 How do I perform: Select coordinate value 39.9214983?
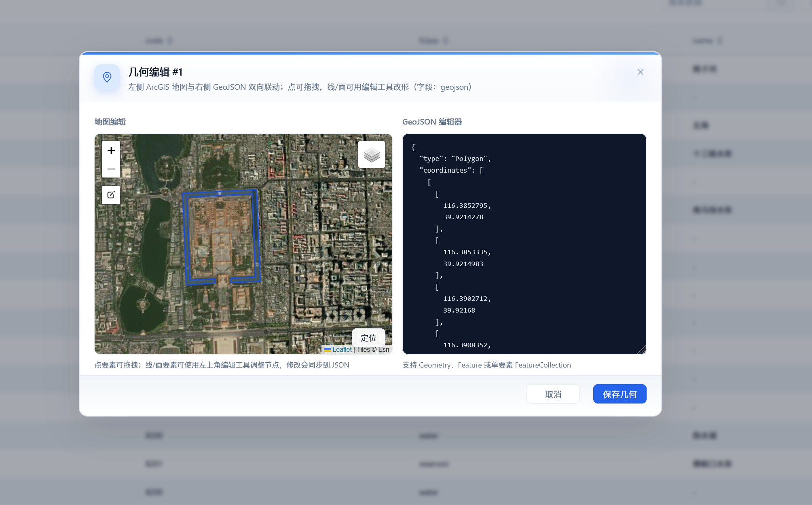[x=463, y=264]
